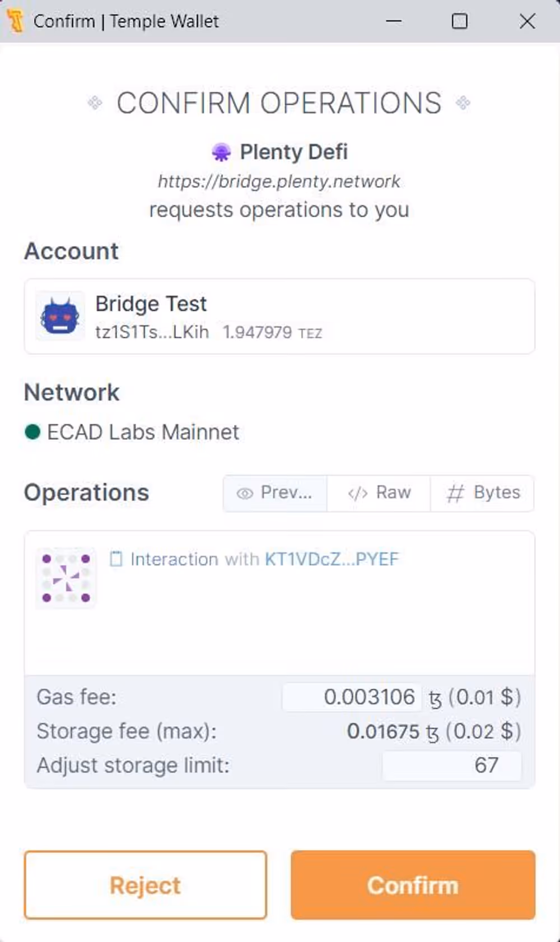The image size is (560, 942).
Task: Click the Gas fee value field
Action: (351, 697)
